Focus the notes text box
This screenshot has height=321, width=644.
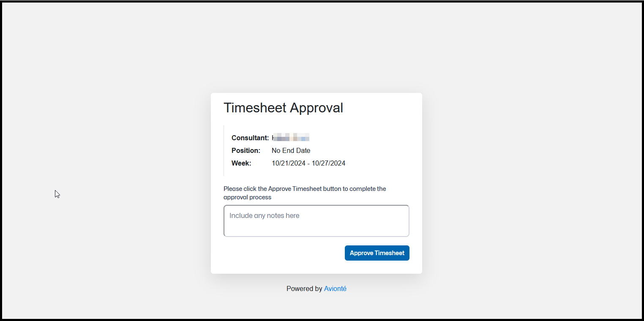[316, 221]
